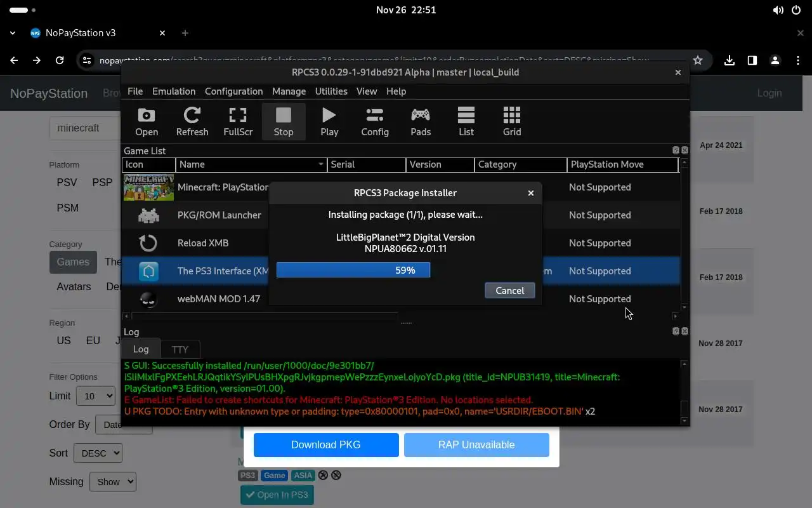Open the Help menu
The width and height of the screenshot is (812, 508).
point(396,91)
